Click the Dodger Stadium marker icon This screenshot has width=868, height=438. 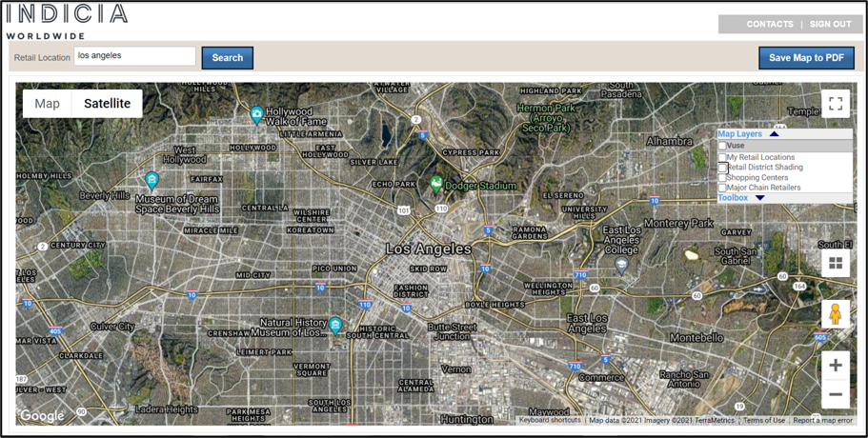436,184
